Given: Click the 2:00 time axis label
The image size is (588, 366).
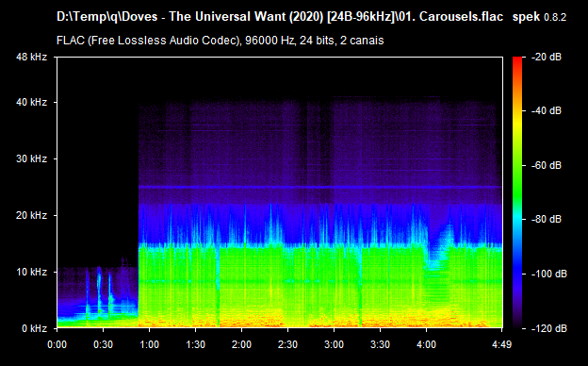Looking at the screenshot, I should pos(241,344).
